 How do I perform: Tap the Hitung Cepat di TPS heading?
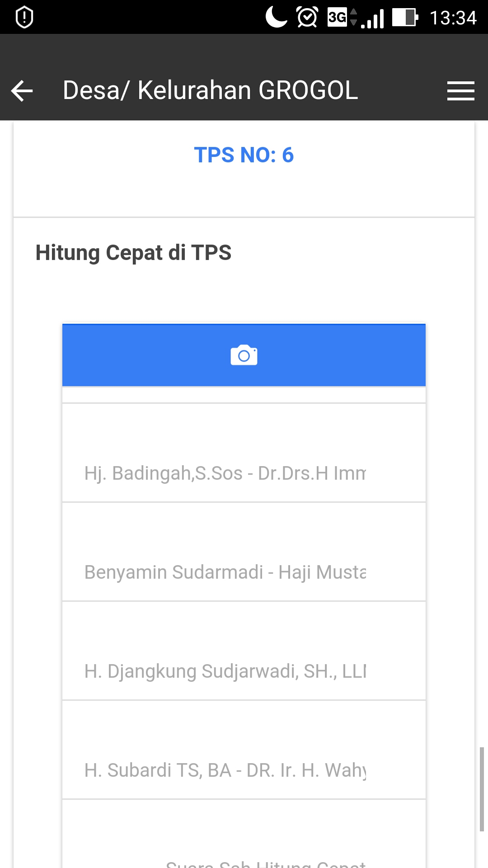tap(133, 252)
